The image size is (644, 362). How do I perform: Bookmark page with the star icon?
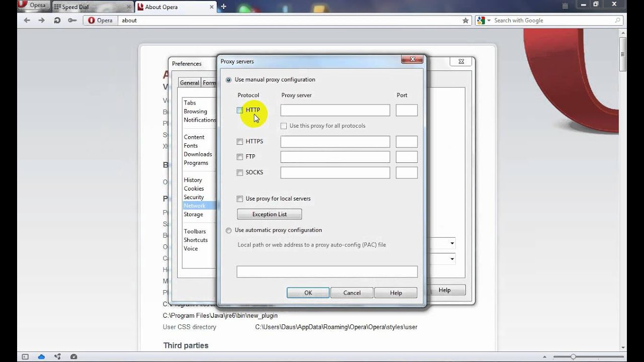[465, 21]
